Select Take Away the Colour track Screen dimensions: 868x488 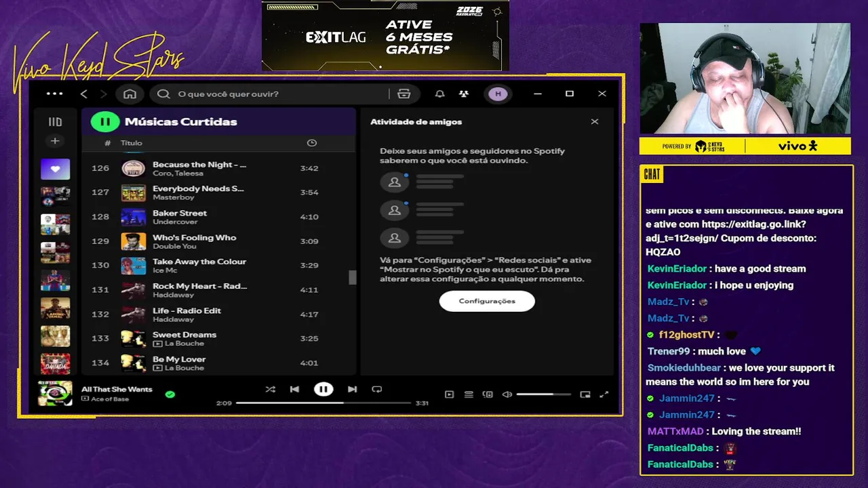(x=218, y=266)
